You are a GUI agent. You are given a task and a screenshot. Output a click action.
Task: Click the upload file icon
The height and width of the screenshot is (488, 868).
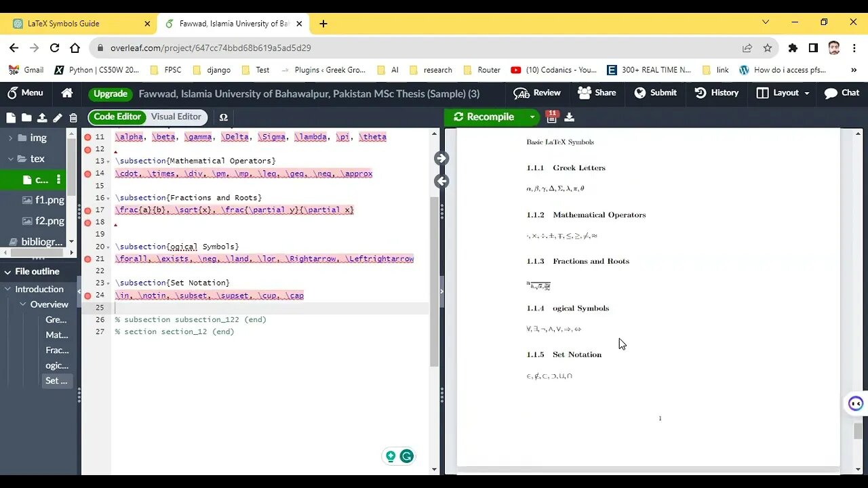pyautogui.click(x=42, y=117)
